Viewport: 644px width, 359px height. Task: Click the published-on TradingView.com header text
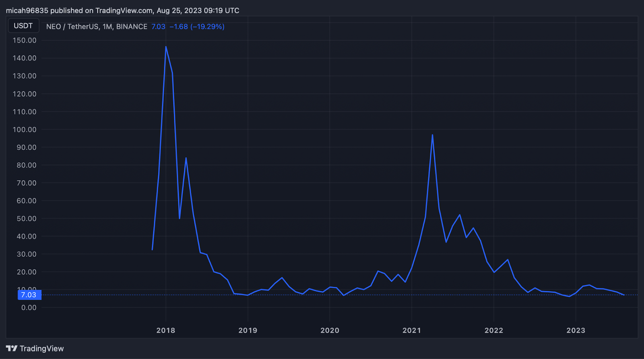[122, 10]
